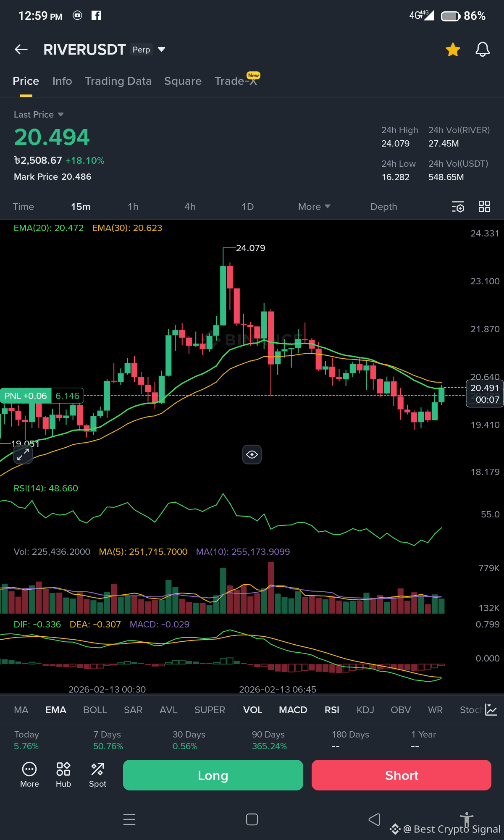Tap the 90 Days 365.24% performance
The height and width of the screenshot is (840, 504).
tap(269, 740)
